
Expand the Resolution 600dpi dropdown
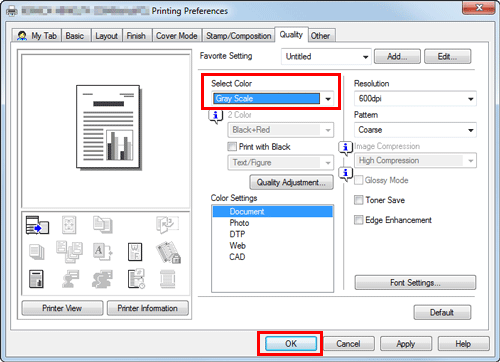415,99
